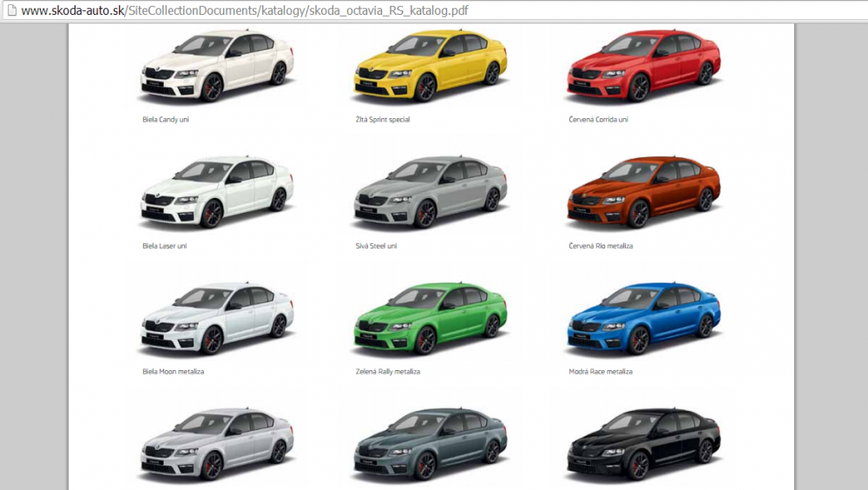
Task: Click the grey Sivá Steel uni car
Action: (x=431, y=192)
